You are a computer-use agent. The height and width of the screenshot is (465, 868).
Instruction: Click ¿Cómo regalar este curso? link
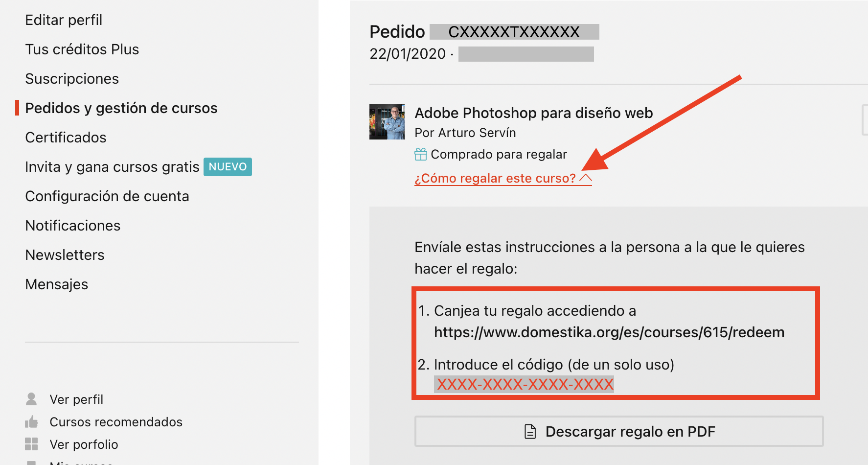pos(495,178)
